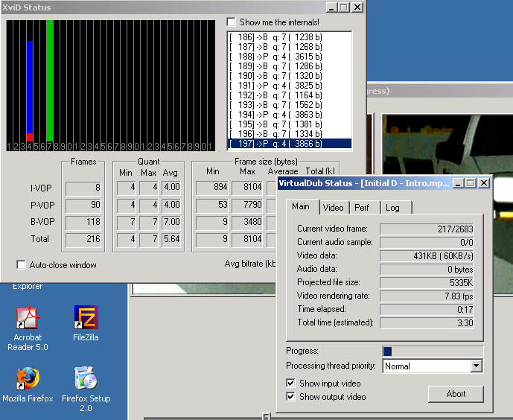Click the encoding Progress bar
Screen dimensions: 513x420
433,351
